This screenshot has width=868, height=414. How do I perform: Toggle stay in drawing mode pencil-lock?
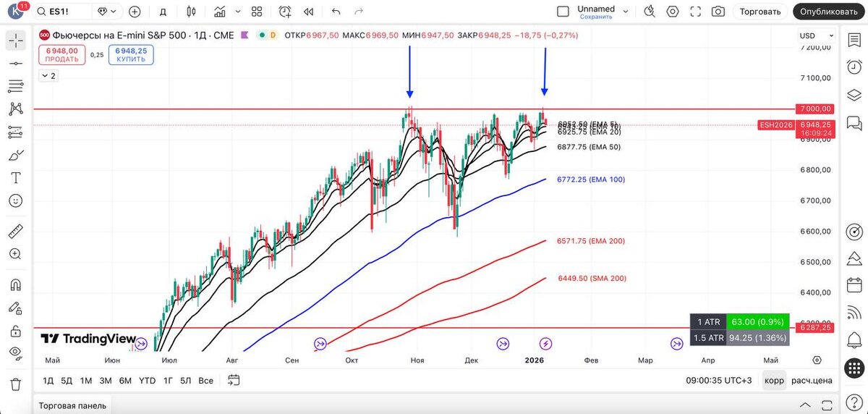(15, 308)
